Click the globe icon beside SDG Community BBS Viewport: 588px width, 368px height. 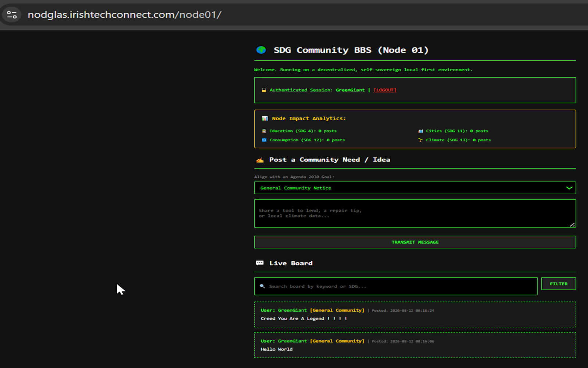pyautogui.click(x=261, y=50)
